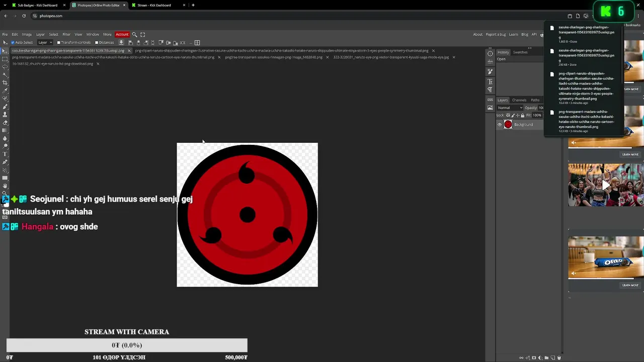Reload the page with browser refresh button
The image size is (644, 362).
click(24, 16)
